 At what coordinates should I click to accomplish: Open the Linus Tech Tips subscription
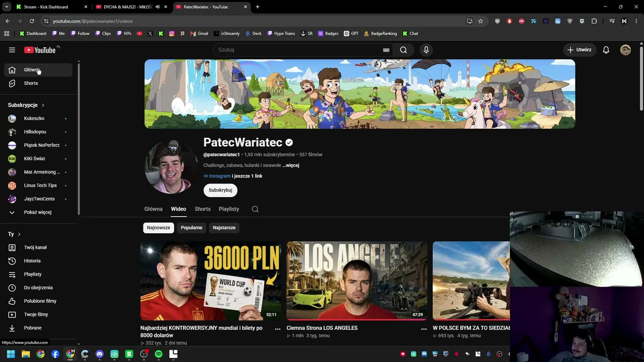38,186
